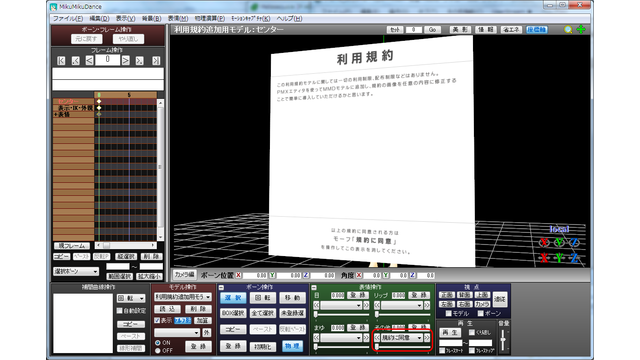Click upper blue Z local axis rotate icon
The image size is (640, 360).
click(574, 242)
